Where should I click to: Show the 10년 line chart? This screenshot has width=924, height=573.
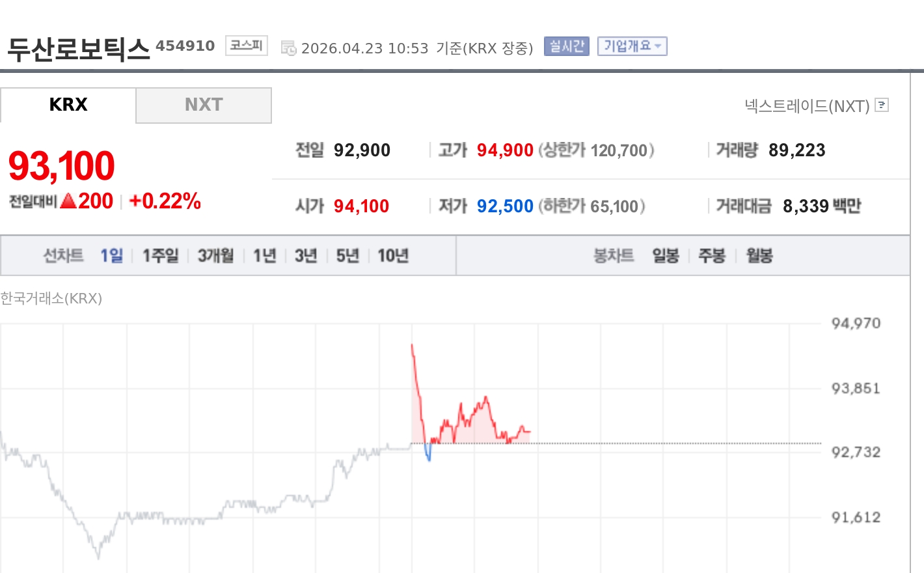[393, 256]
